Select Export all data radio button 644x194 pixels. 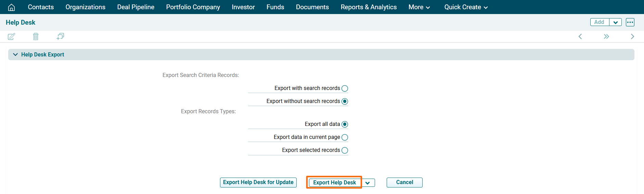click(345, 125)
